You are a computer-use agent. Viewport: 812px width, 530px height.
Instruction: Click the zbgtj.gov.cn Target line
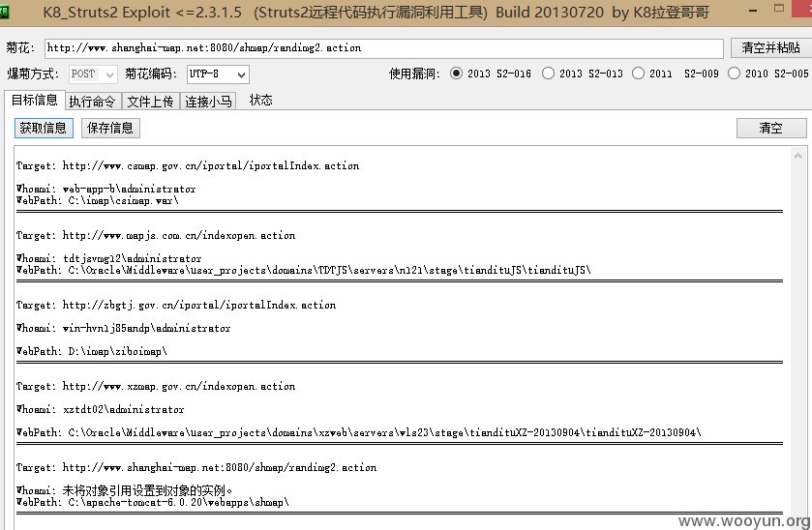176,305
